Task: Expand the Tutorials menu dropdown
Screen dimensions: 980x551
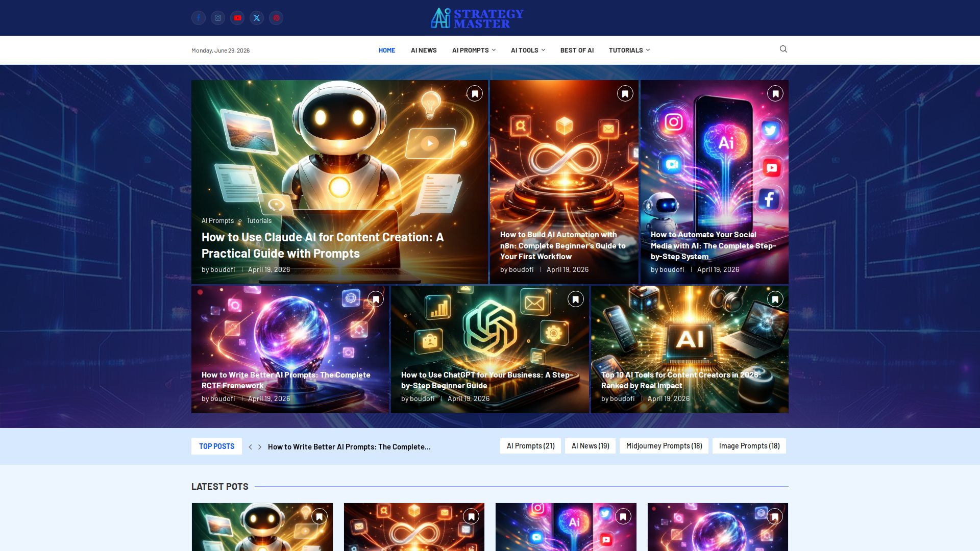Action: click(629, 50)
